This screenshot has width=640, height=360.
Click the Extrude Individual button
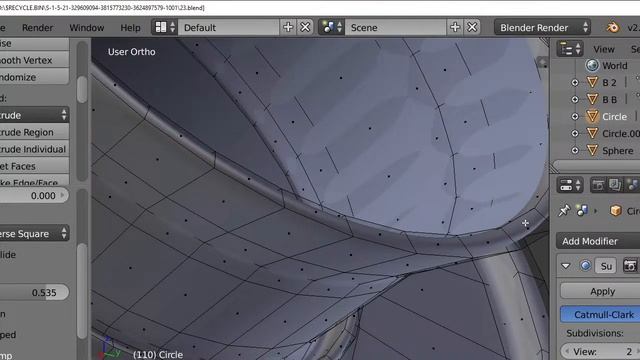34,149
